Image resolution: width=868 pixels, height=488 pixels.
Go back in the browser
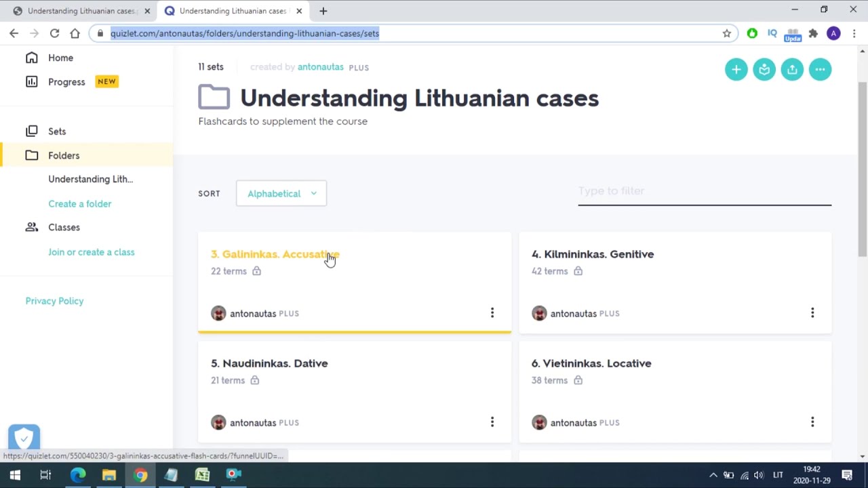pos(14,33)
